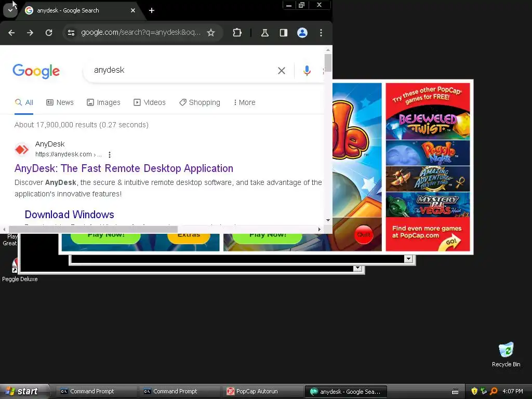Open the Chrome Extensions puzzle icon
This screenshot has height=399, width=532.
click(x=237, y=33)
